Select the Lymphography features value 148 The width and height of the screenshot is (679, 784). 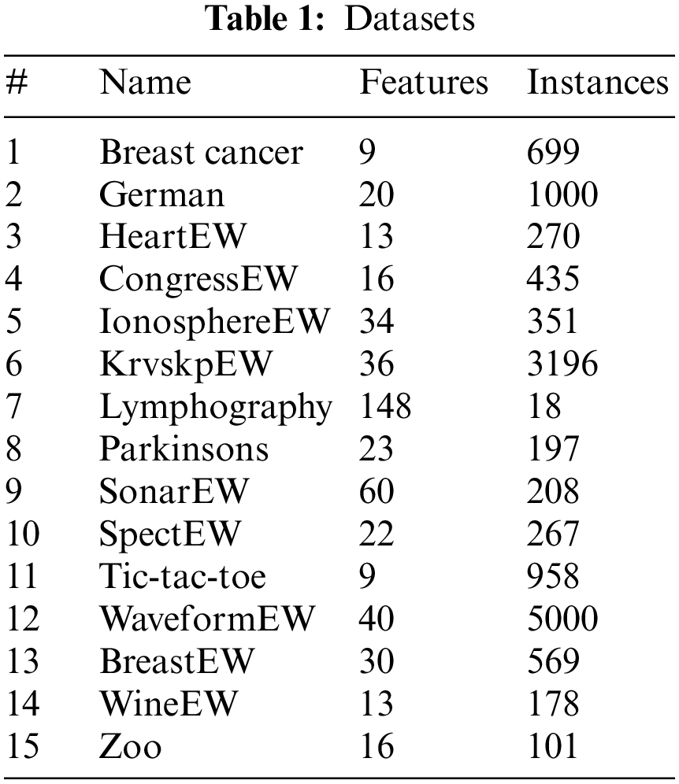(x=385, y=407)
